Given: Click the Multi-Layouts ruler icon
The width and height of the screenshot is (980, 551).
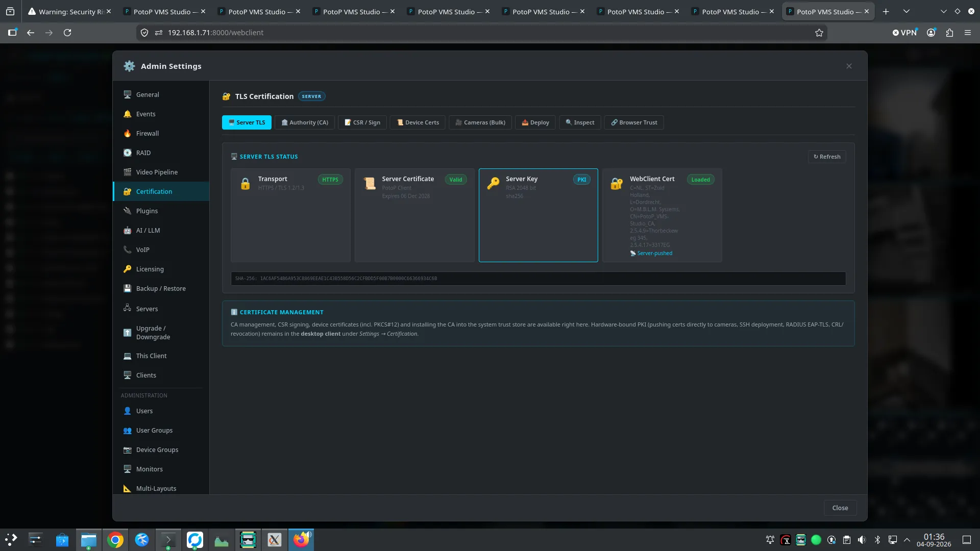Looking at the screenshot, I should tap(127, 488).
